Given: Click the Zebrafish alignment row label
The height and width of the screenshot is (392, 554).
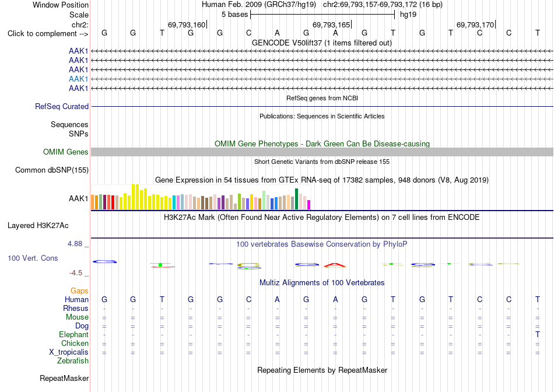Looking at the screenshot, I should point(73,360).
